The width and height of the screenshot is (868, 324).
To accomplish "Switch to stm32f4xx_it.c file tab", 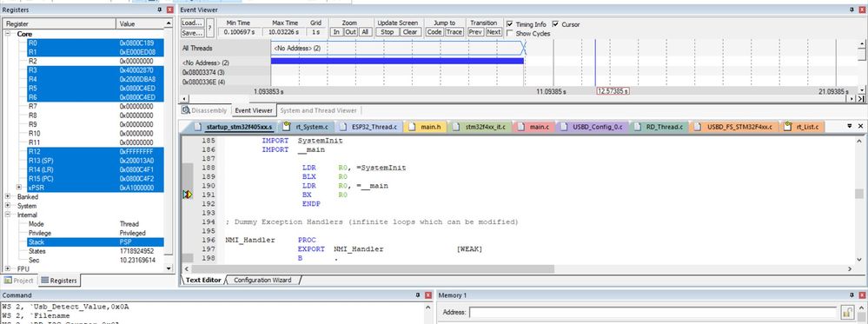I will coord(480,127).
